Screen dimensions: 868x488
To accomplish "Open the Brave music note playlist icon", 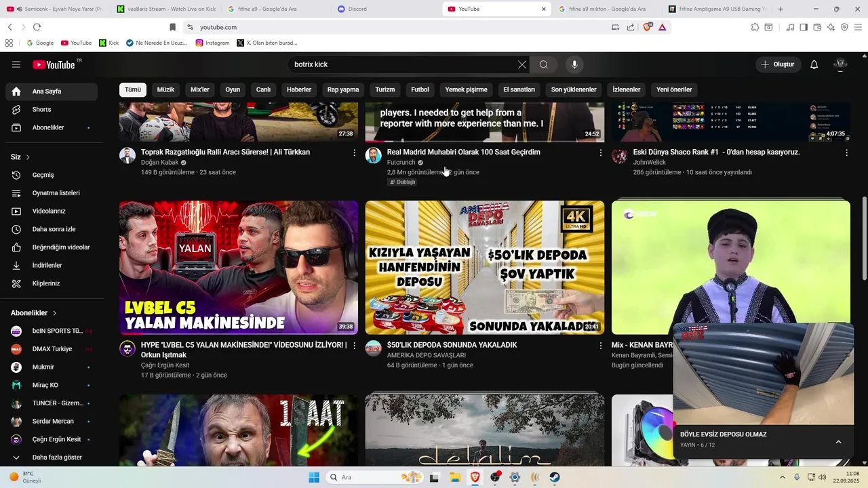I will 790,27.
